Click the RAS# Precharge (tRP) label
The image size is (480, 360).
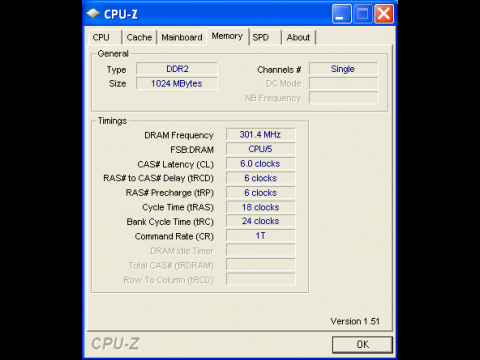point(170,193)
